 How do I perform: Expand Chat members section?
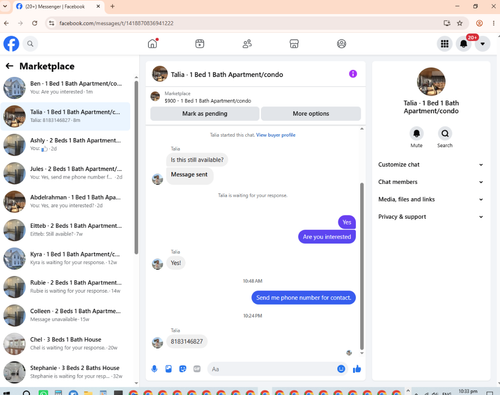(431, 182)
